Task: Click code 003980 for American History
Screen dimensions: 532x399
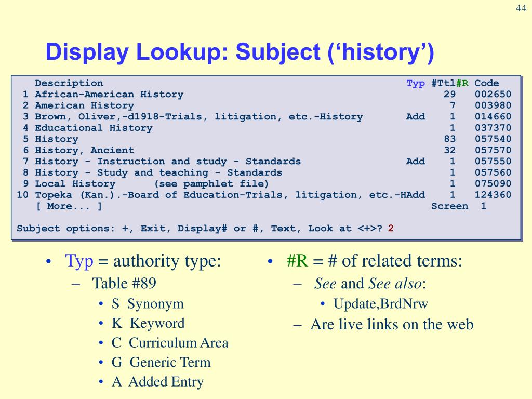Action: pos(493,105)
